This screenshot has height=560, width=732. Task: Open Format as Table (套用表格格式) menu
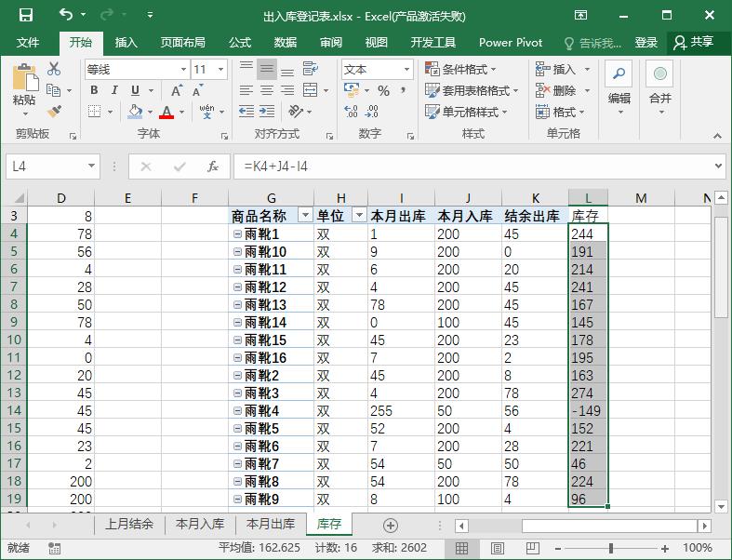click(x=472, y=90)
